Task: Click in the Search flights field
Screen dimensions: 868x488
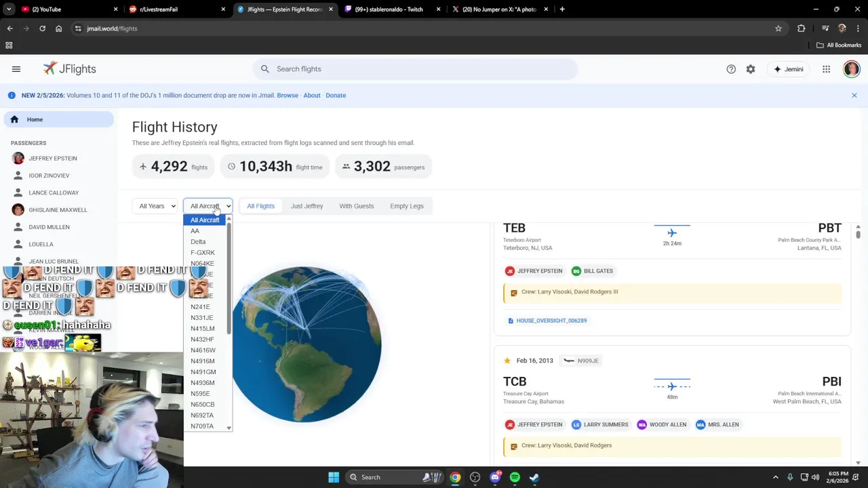Action: coord(416,69)
